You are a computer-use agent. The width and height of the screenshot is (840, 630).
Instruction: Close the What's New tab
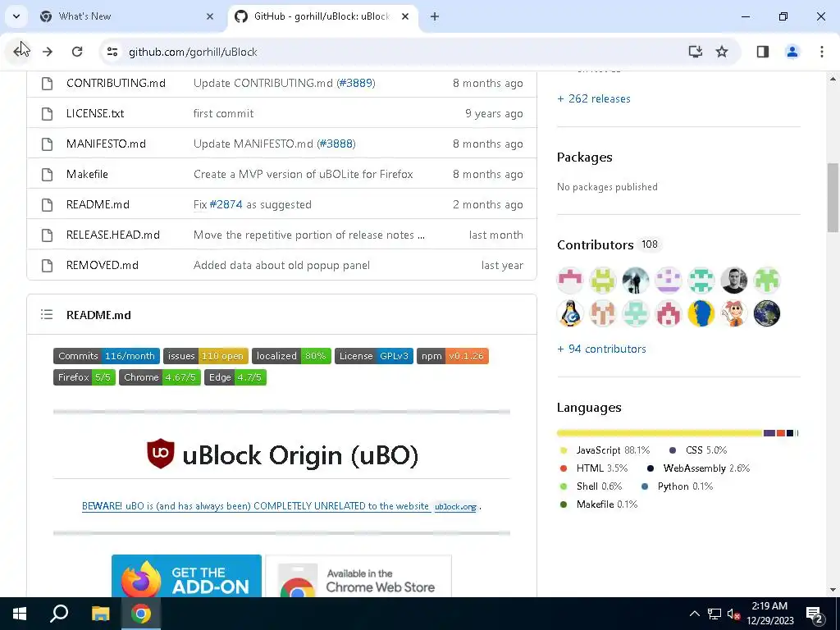210,16
